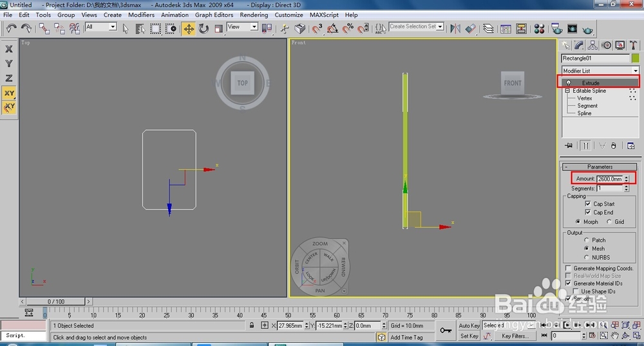Toggle the Cap Start checkbox

(588, 204)
